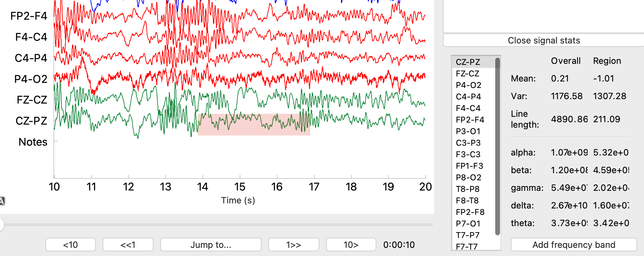Viewport: 644px width, 256px height.
Task: Click the Close signal stats button
Action: click(543, 40)
